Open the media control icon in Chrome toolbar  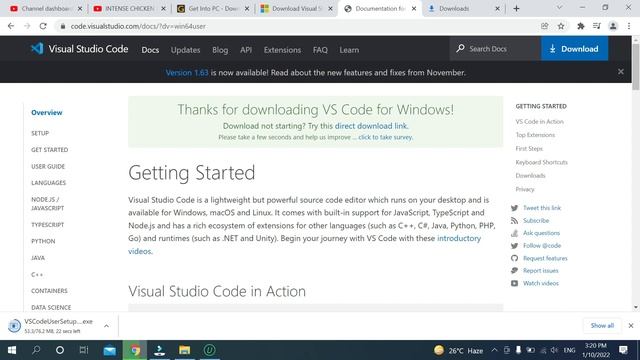point(597,26)
